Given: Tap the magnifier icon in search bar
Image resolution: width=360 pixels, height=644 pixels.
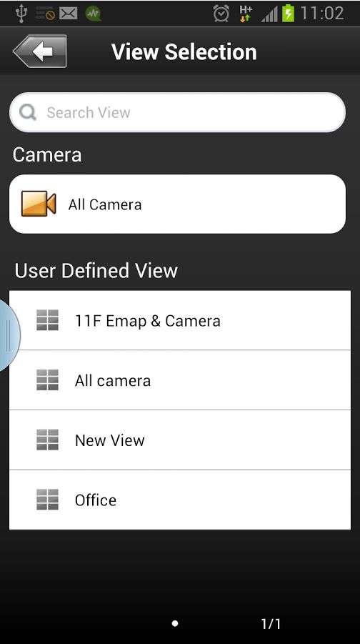Looking at the screenshot, I should point(28,112).
